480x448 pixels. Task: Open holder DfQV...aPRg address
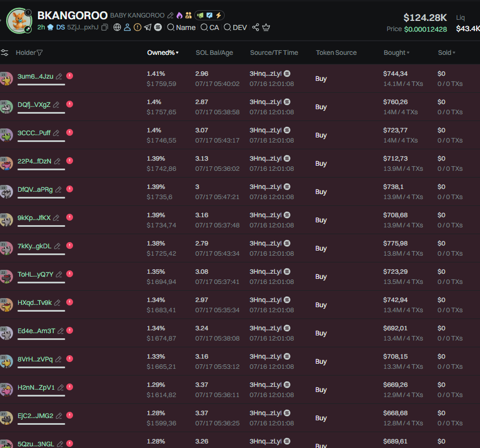35,189
